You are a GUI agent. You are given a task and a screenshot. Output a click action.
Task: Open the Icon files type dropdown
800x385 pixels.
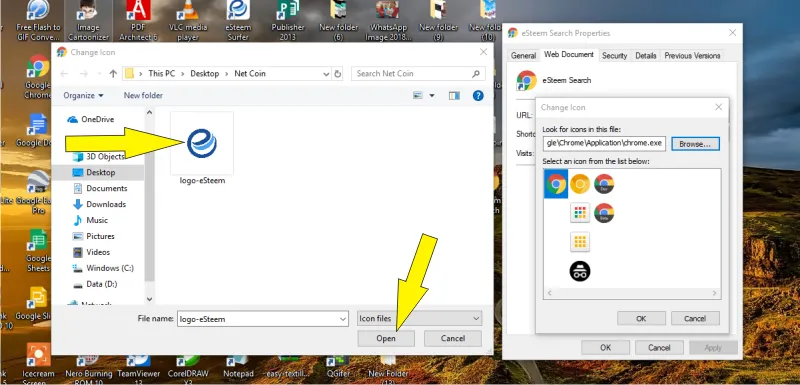pos(419,319)
